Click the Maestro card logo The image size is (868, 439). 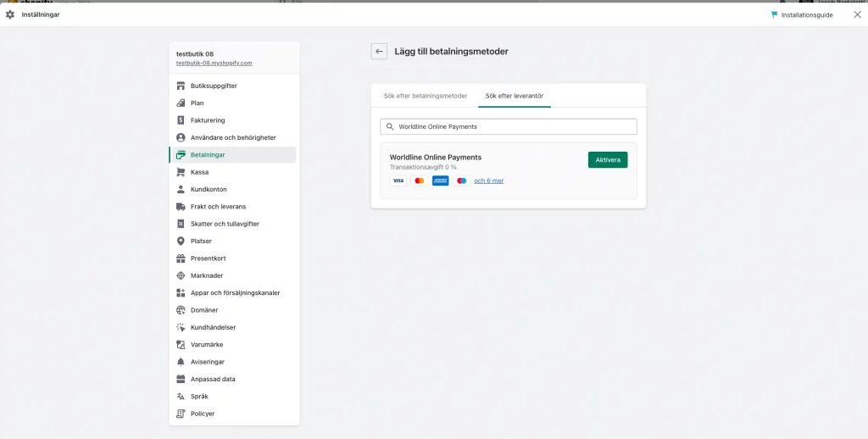[x=462, y=181]
